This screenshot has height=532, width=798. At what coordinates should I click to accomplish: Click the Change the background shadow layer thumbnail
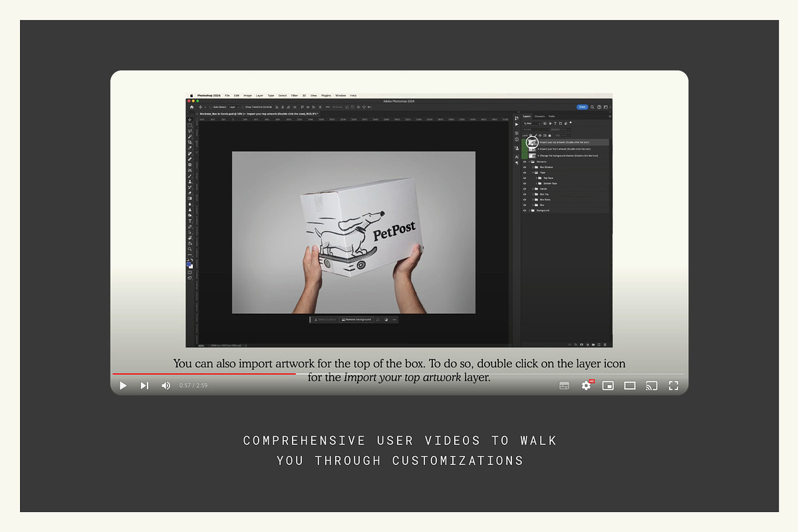click(532, 156)
